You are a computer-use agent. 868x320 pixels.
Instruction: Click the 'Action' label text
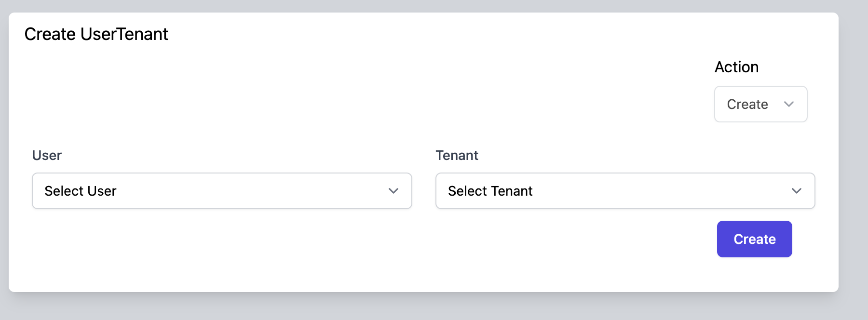[x=736, y=67]
